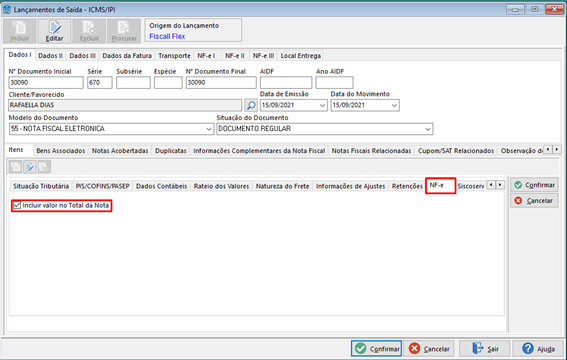Click item panel Confirmar button

pos(534,185)
